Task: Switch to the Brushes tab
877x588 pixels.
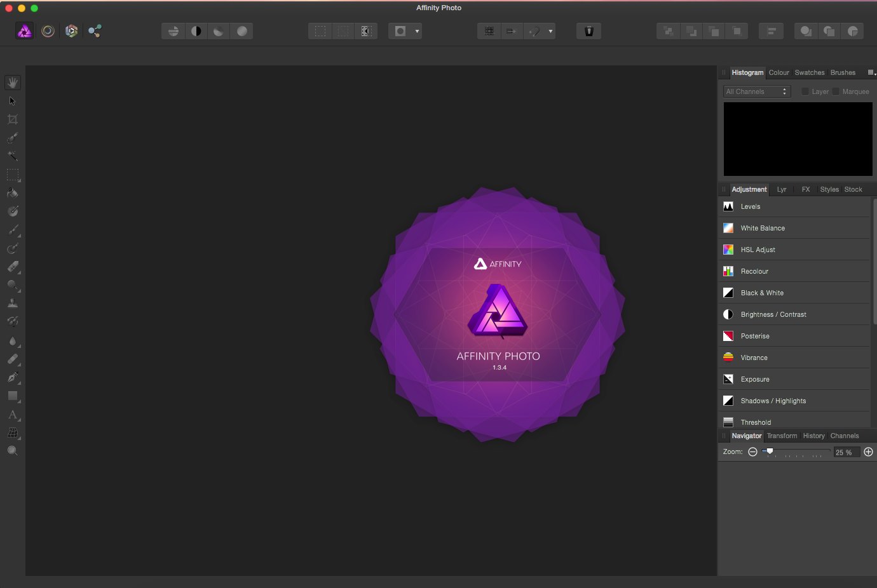Action: point(843,72)
